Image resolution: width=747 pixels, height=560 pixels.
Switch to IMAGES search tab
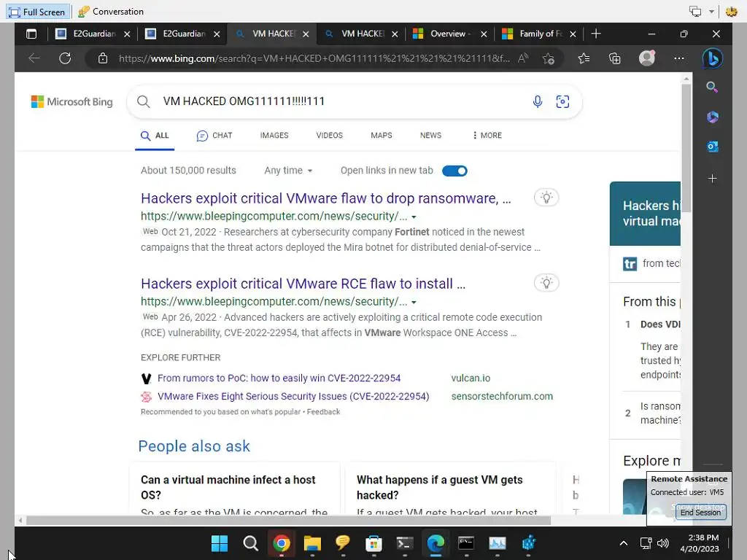274,136
